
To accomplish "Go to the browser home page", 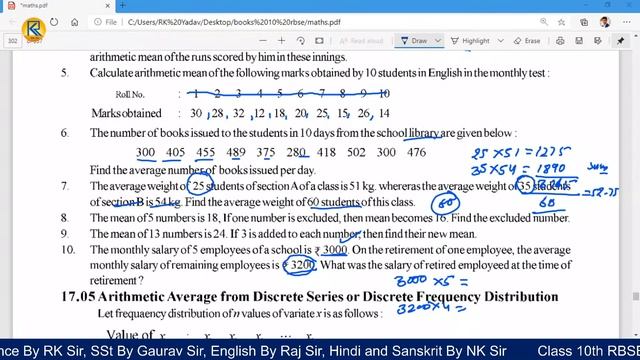I will tap(74, 22).
